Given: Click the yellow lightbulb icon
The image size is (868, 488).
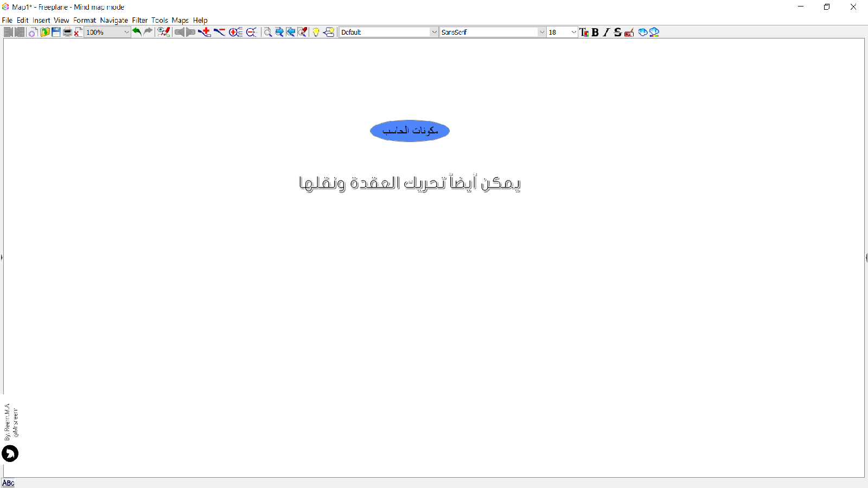Looking at the screenshot, I should click(x=316, y=33).
